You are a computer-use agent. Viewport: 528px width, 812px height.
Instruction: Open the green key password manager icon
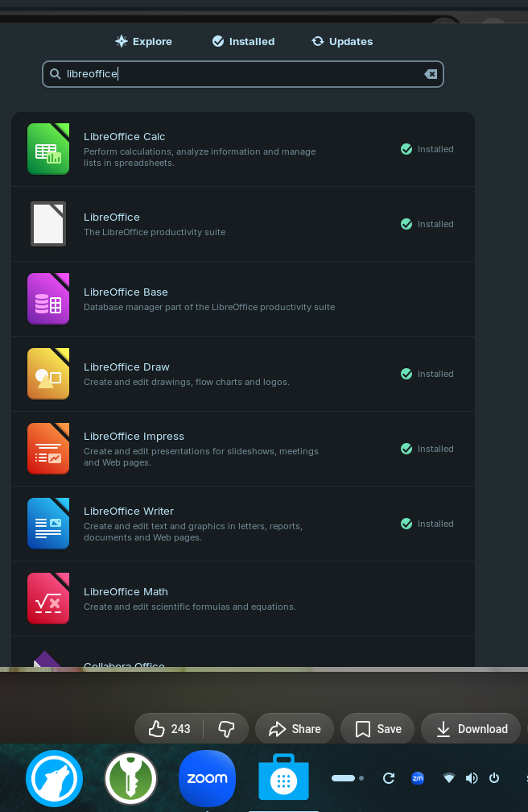coord(130,778)
